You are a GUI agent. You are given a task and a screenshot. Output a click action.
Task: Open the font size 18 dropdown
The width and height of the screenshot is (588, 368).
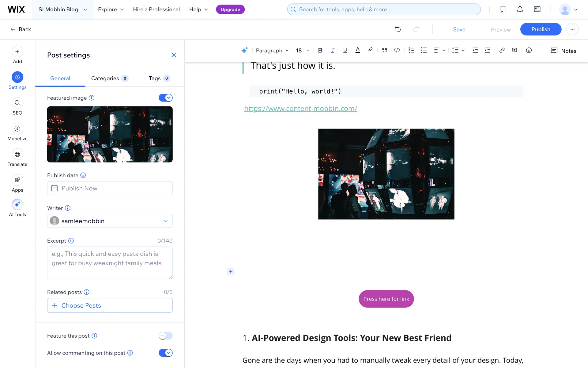[x=303, y=50]
